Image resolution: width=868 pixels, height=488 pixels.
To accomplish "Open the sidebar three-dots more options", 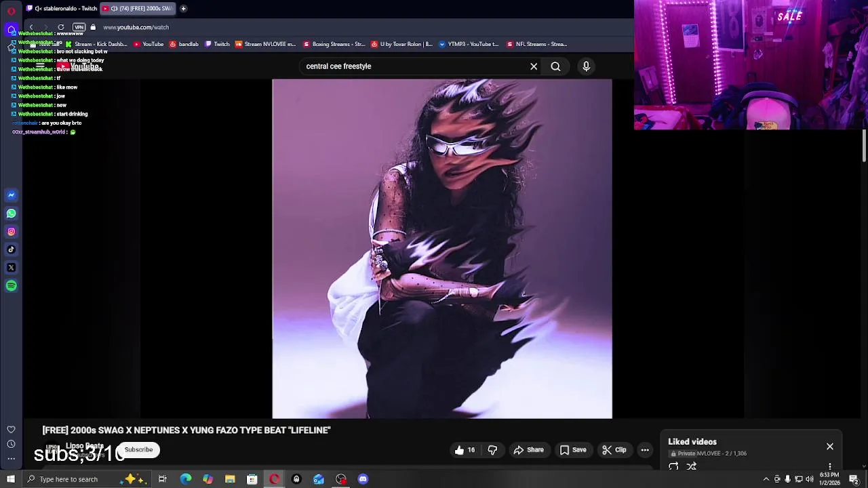I will pyautogui.click(x=11, y=459).
